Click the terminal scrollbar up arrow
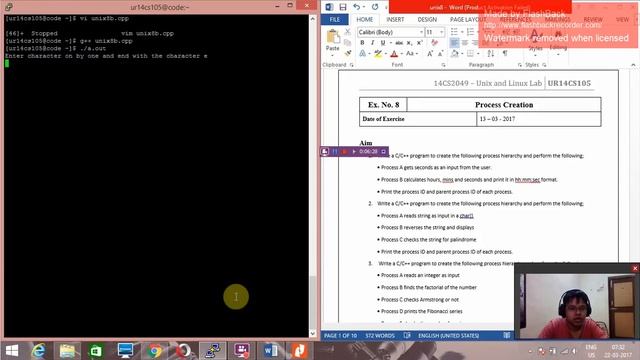Screen dimensions: 640x360 [313, 19]
